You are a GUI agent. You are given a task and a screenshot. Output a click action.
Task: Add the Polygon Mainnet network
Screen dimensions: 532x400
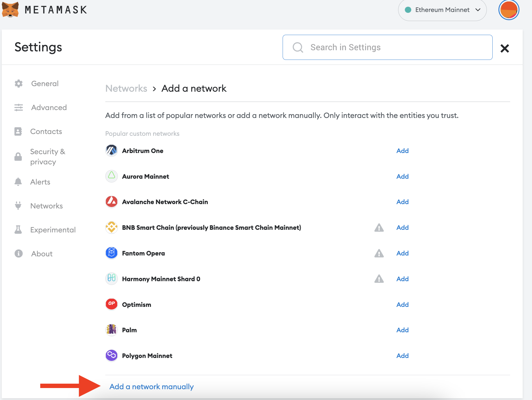click(402, 356)
